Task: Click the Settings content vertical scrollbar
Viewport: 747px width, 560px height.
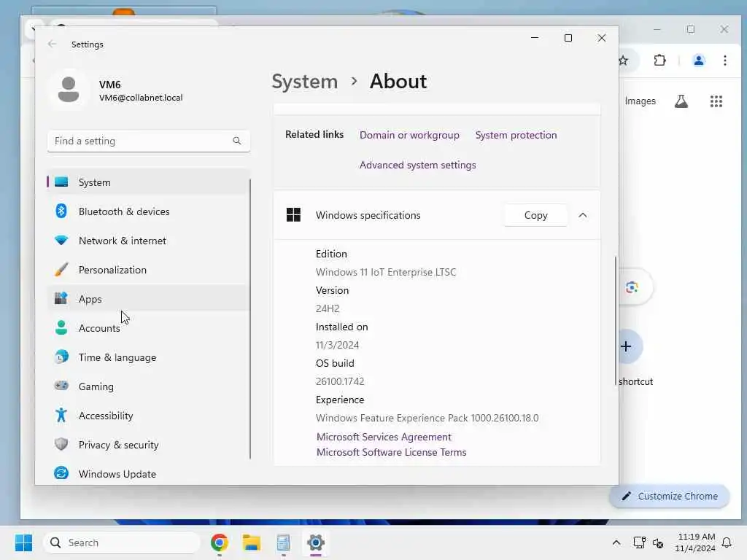Action: pos(616,319)
